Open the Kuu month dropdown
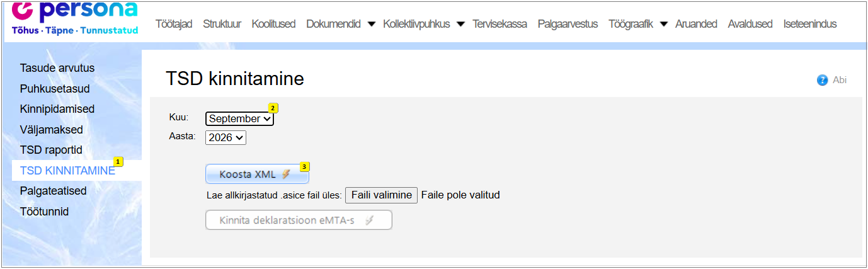This screenshot has height=269, width=868. [x=239, y=118]
